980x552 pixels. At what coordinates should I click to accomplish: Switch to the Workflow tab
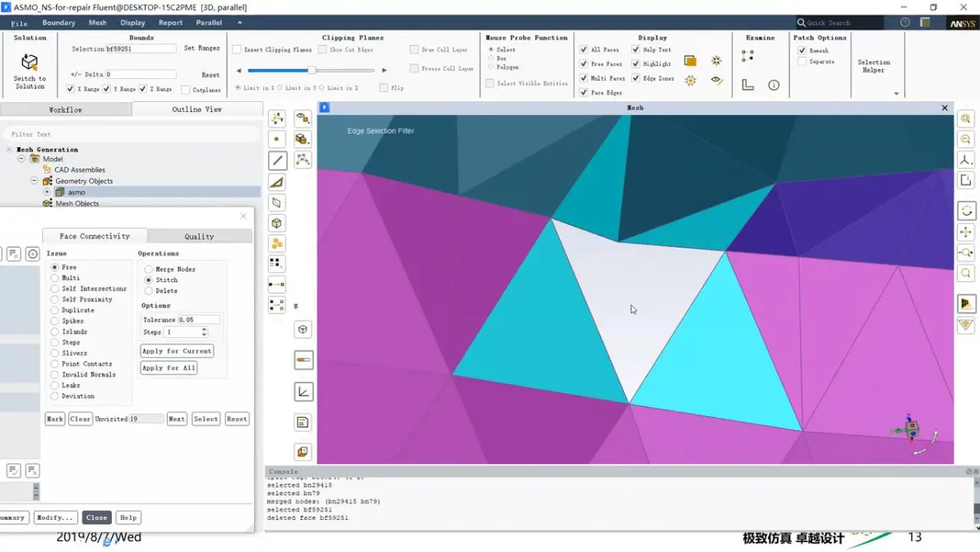[x=66, y=109]
